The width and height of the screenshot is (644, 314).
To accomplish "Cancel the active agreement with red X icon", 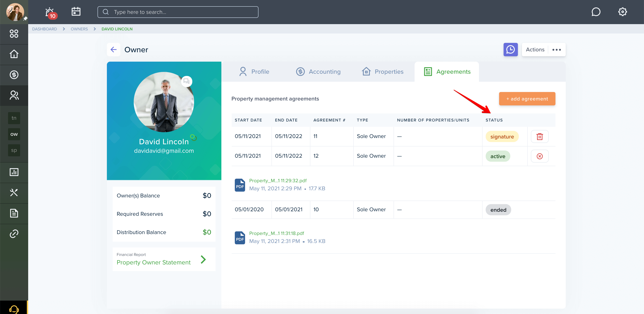I will pos(540,156).
